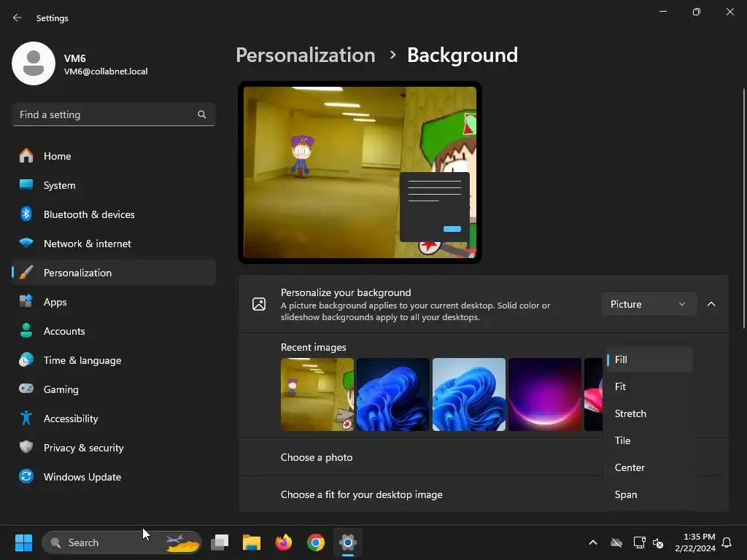Open Home in the sidebar

click(x=113, y=156)
